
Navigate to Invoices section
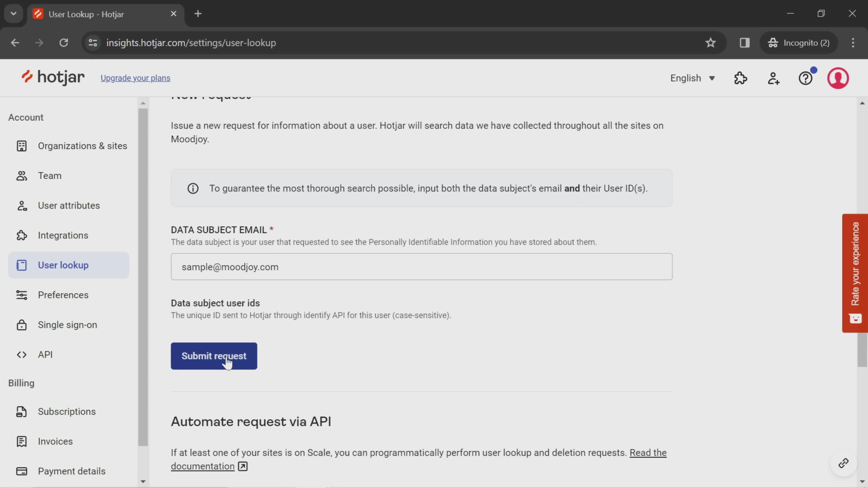point(55,441)
